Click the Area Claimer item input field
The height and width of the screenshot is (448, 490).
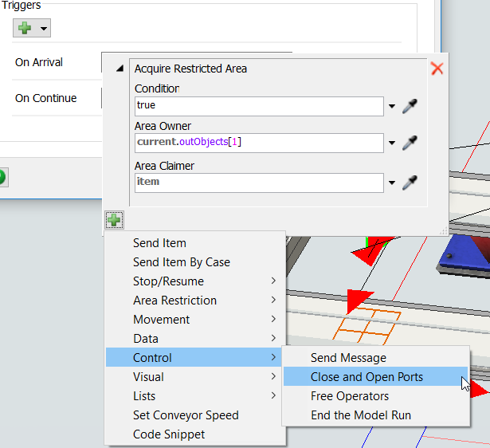tap(259, 182)
